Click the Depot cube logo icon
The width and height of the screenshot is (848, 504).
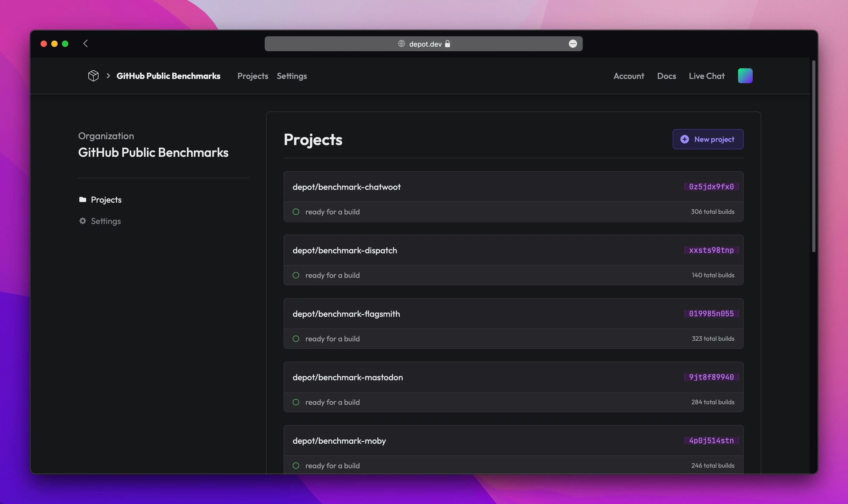coord(93,76)
